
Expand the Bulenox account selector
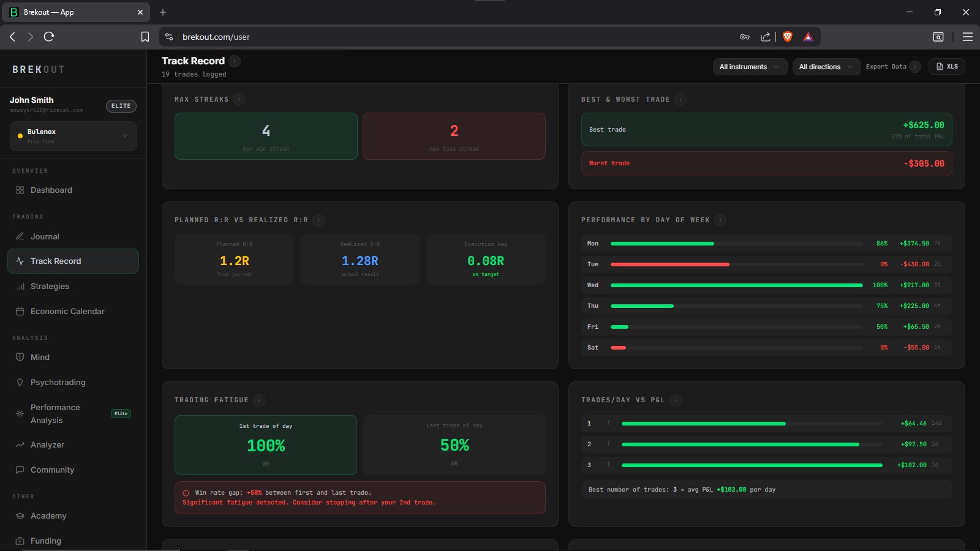(x=73, y=136)
